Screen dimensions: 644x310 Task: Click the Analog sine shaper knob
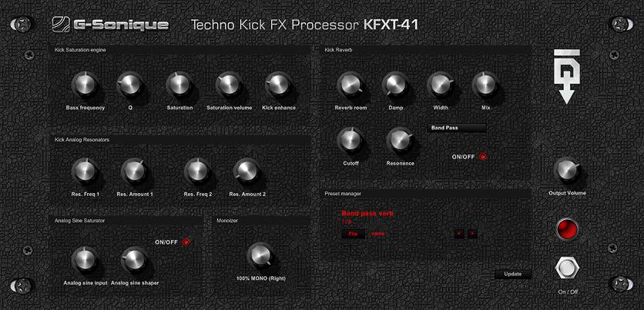(134, 260)
